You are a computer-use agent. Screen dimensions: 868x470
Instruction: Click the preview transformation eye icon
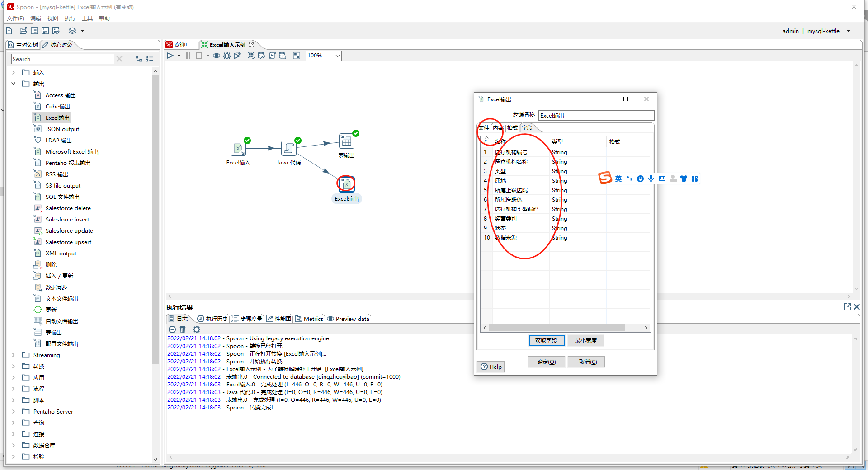217,56
